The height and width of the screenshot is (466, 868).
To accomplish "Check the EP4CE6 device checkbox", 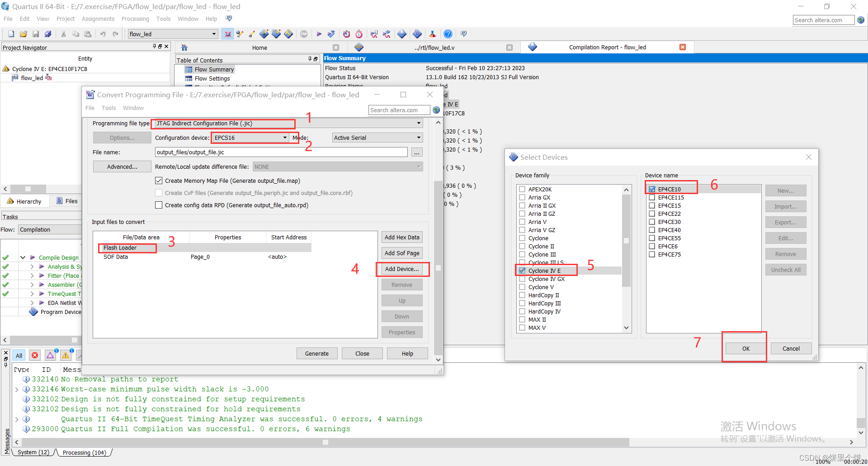I will pyautogui.click(x=652, y=246).
